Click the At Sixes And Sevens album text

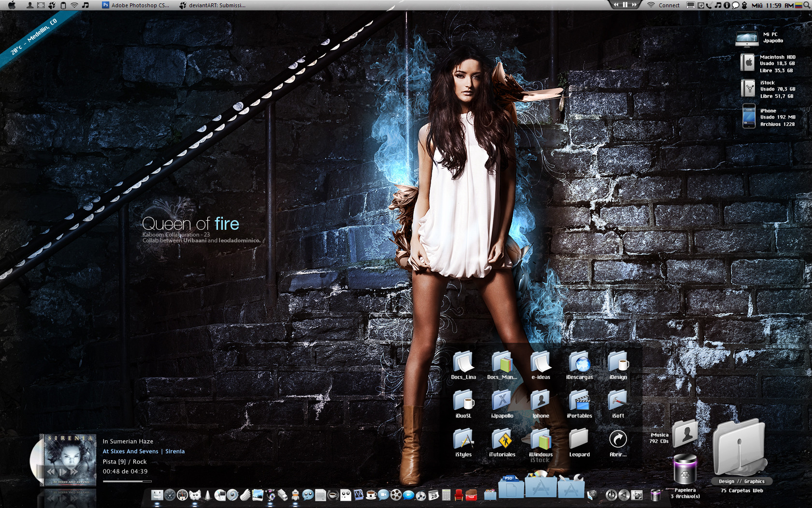pyautogui.click(x=130, y=451)
